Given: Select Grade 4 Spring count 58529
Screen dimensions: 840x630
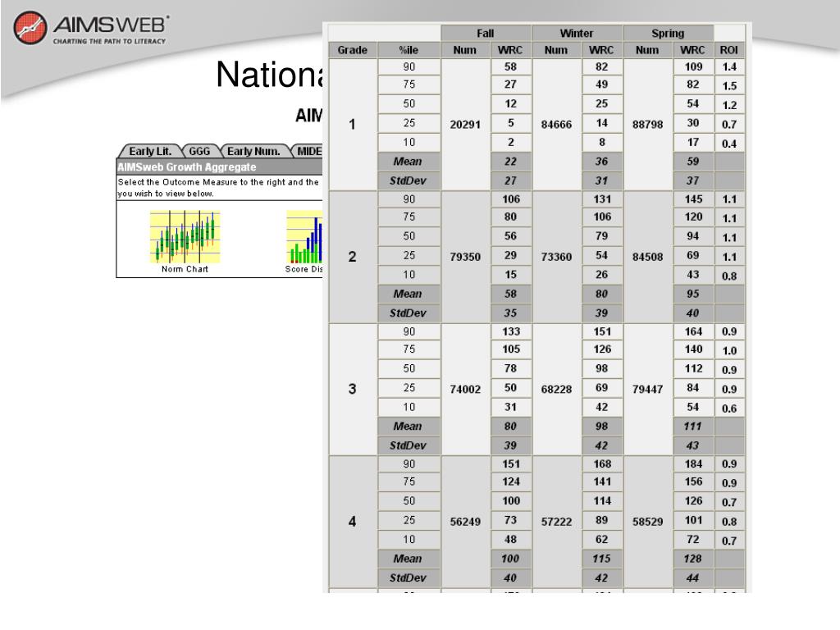Looking at the screenshot, I should point(648,521).
